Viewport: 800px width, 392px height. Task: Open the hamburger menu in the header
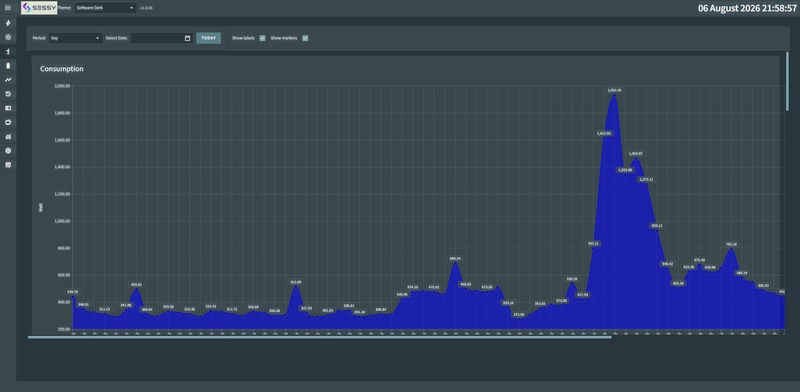[x=8, y=8]
